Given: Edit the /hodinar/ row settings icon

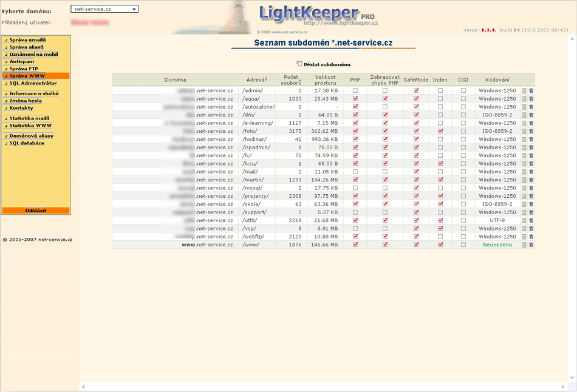Looking at the screenshot, I should [524, 139].
